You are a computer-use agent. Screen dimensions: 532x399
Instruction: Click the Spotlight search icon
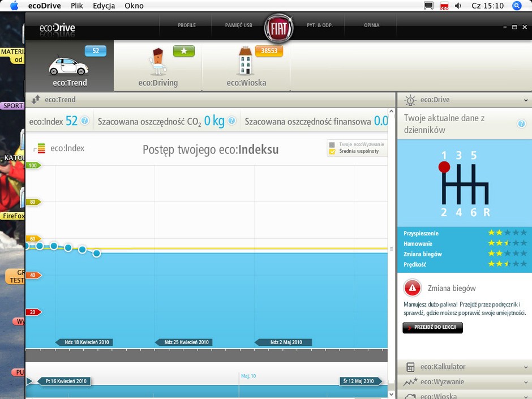pos(517,6)
